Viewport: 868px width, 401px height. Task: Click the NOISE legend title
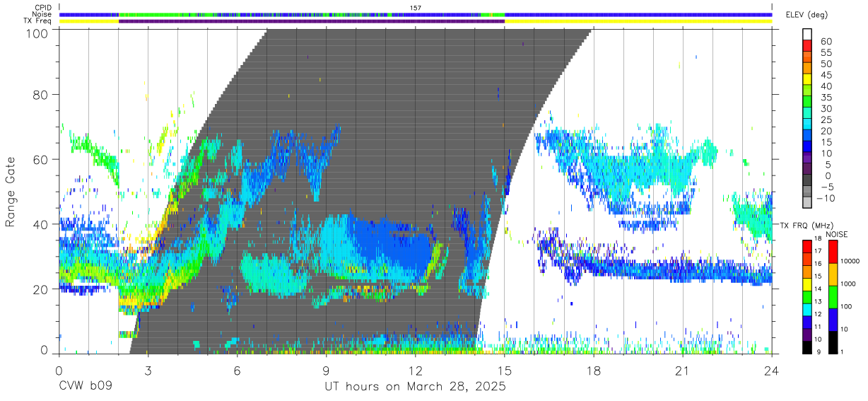point(837,235)
